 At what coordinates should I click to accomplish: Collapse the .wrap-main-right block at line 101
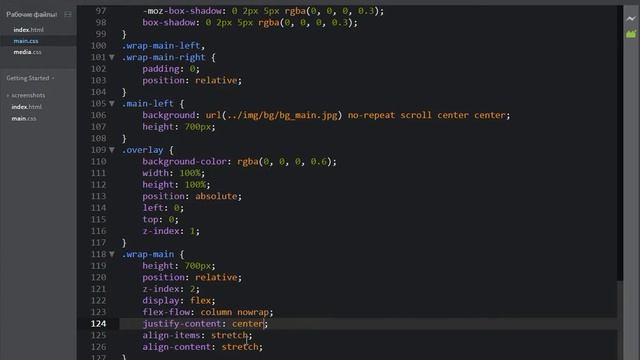click(112, 58)
